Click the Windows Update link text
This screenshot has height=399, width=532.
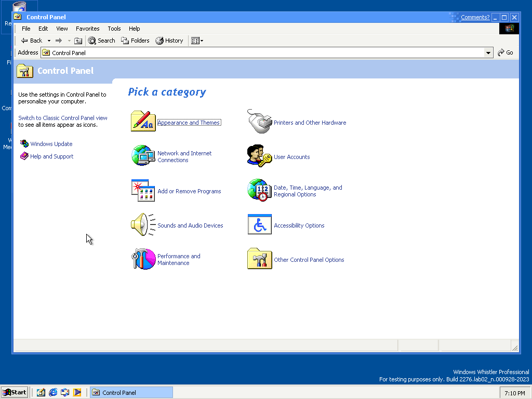[51, 144]
